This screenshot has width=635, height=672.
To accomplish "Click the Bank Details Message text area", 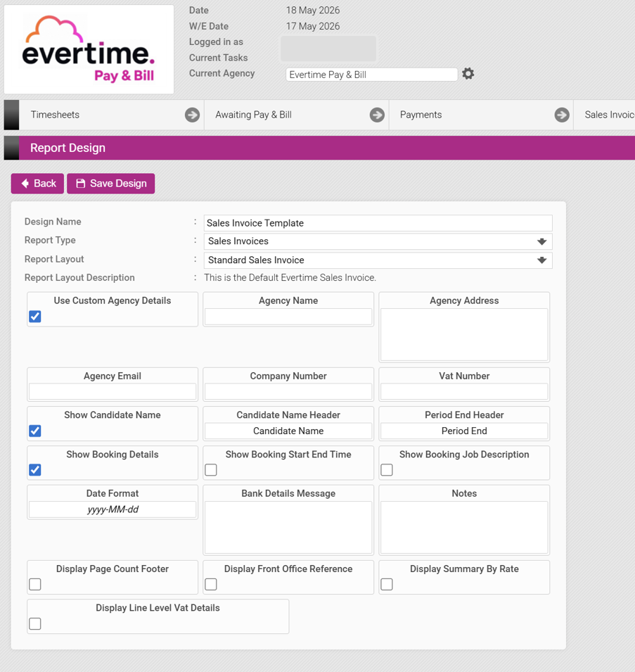I will point(288,528).
